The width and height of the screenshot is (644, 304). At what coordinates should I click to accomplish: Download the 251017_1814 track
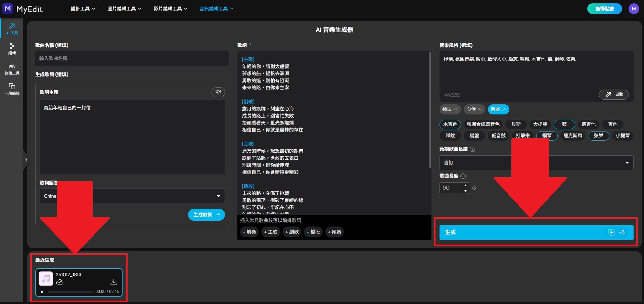point(114,282)
